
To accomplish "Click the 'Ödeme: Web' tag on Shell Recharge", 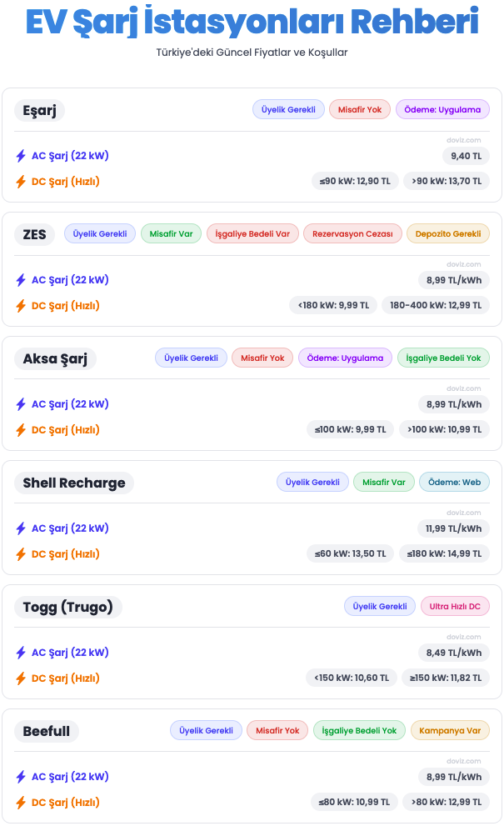I will pos(454,483).
